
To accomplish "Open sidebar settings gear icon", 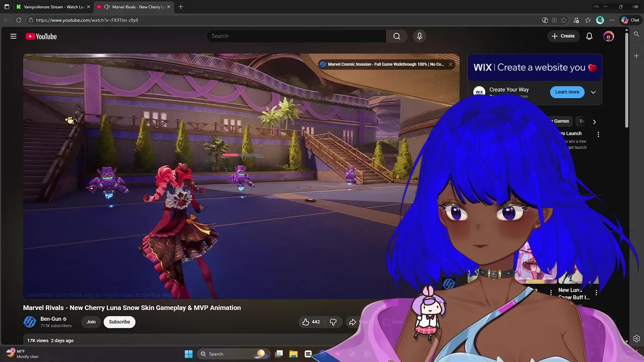I will (636, 339).
